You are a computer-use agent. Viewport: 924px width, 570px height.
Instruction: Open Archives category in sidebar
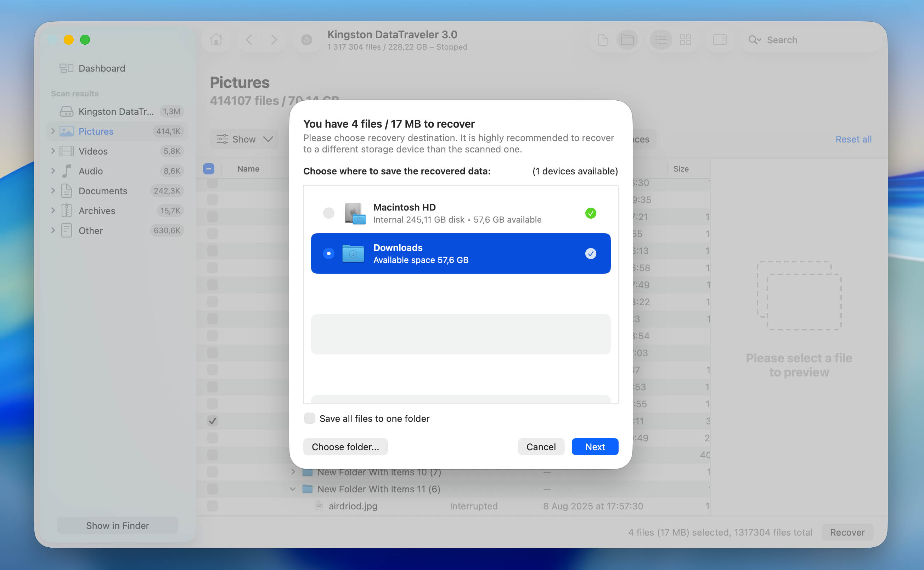point(118,211)
